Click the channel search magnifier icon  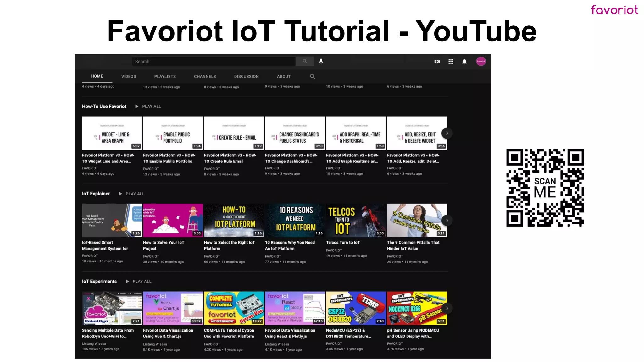(x=312, y=76)
